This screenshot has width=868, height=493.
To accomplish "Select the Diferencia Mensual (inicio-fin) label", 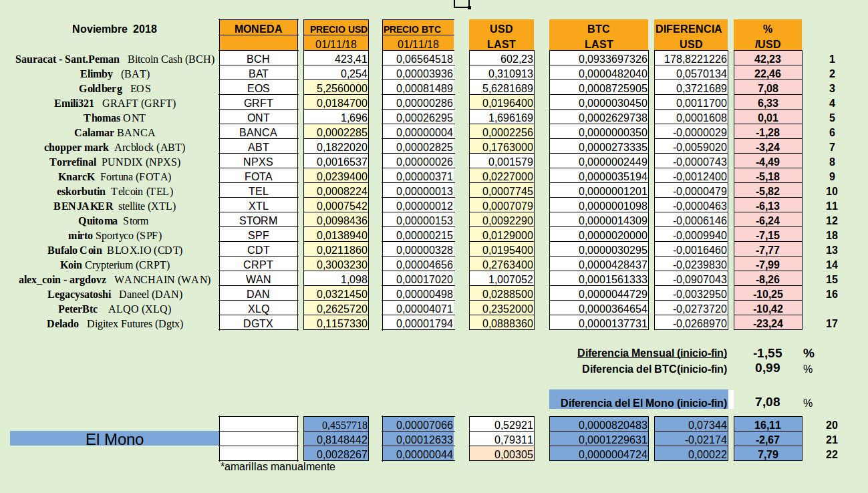I will click(652, 353).
